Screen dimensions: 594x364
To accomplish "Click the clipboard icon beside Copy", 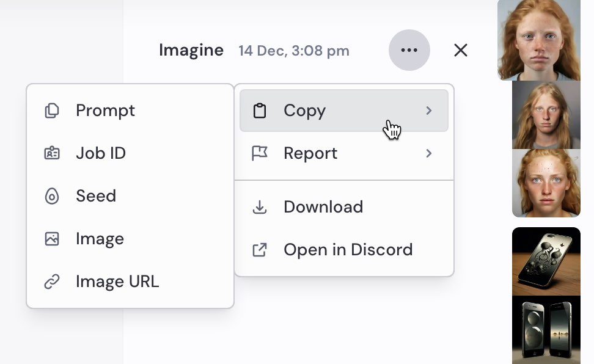I will pos(260,111).
